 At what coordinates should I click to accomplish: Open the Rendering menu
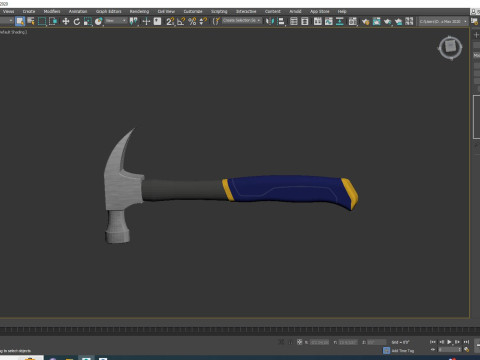(x=139, y=11)
